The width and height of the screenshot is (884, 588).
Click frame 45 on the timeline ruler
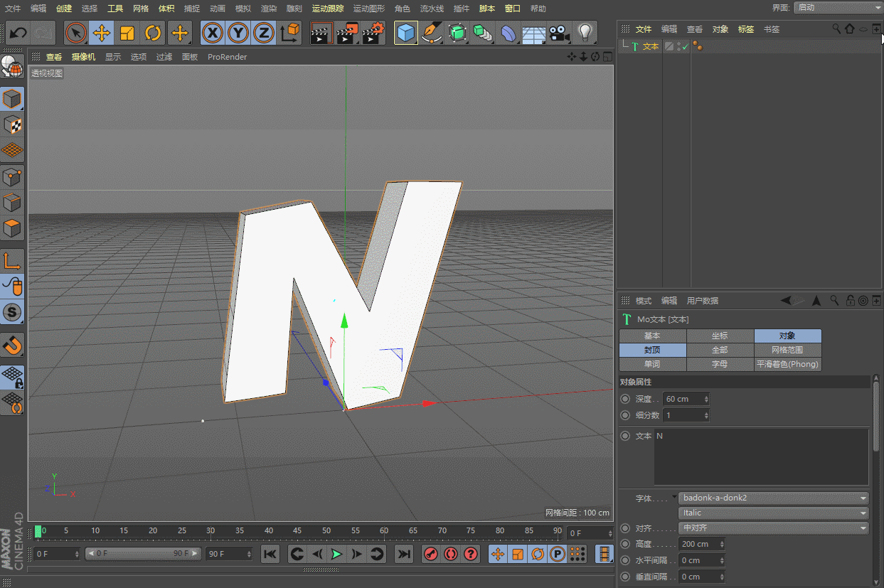297,531
